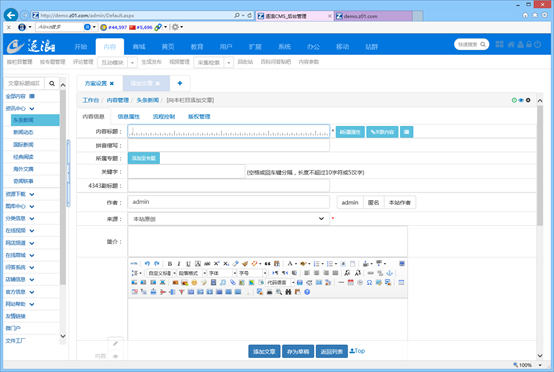Insert music with the note icon
Viewport: 554px width, 372px height.
pyautogui.click(x=223, y=283)
